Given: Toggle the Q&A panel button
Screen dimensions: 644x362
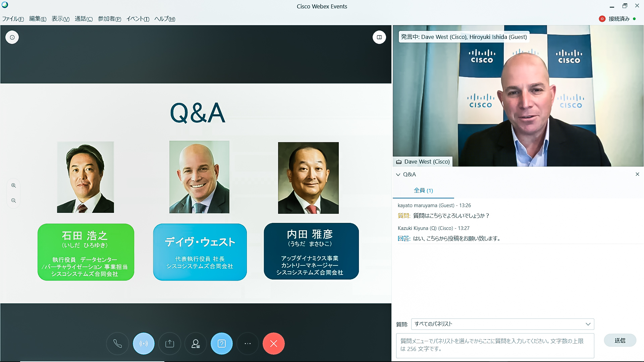Looking at the screenshot, I should [x=221, y=344].
